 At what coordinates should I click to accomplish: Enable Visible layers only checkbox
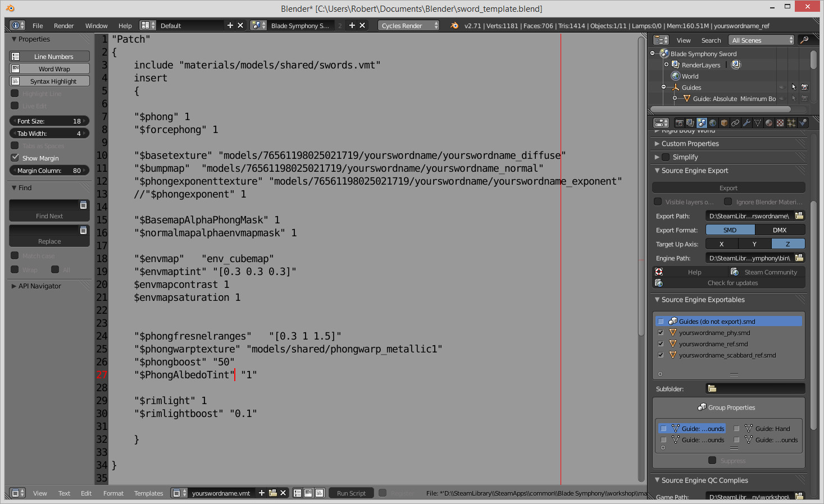coord(658,201)
